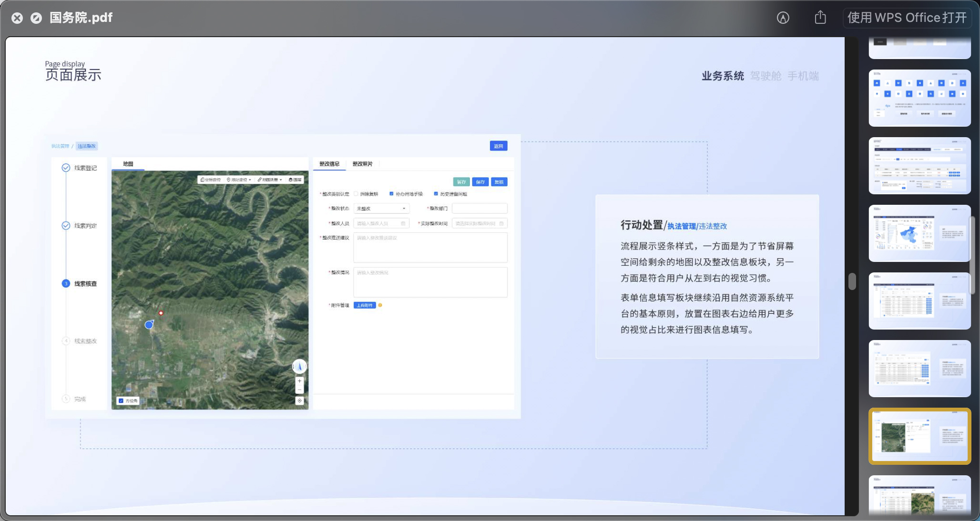Click the 坐标定位 map tool
The height and width of the screenshot is (521, 980).
(x=211, y=180)
